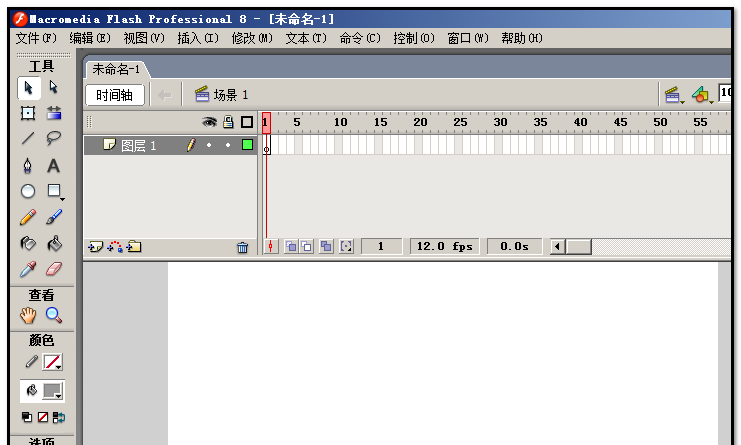Open the Edit Symbols dropdown
Viewport: 741px width, 445px height.
click(x=702, y=95)
